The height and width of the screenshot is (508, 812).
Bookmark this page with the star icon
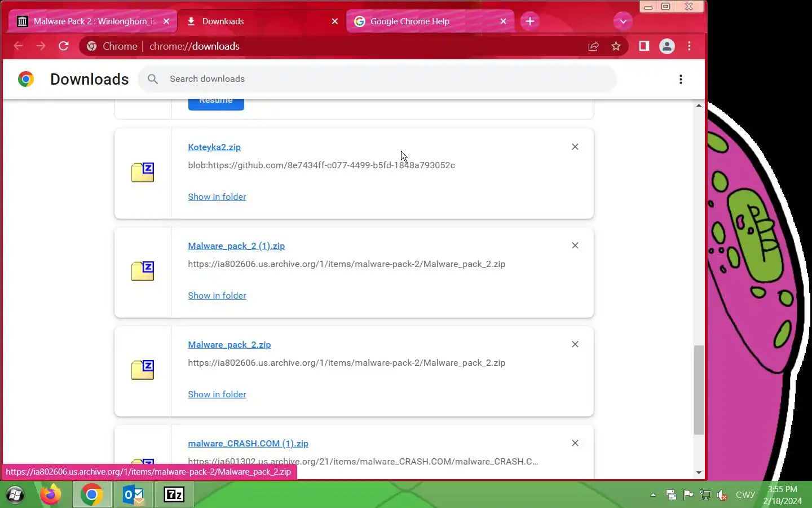click(616, 46)
